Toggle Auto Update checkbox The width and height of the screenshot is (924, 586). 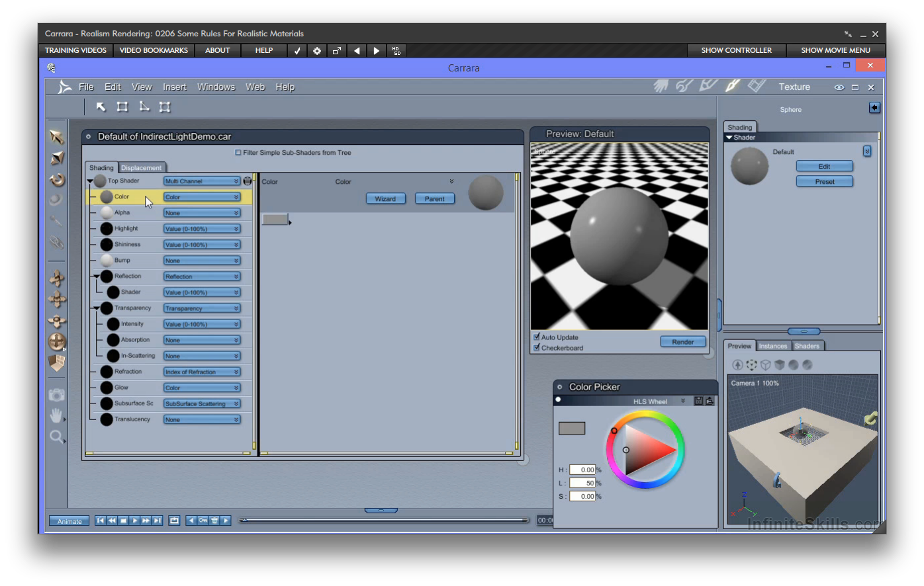pyautogui.click(x=537, y=337)
